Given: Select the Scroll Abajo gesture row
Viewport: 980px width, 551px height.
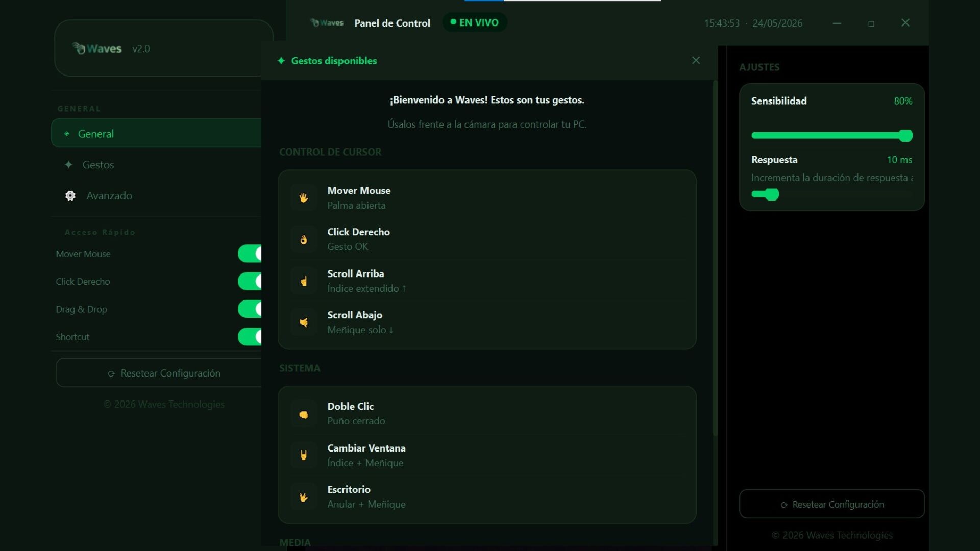Looking at the screenshot, I should click(487, 322).
